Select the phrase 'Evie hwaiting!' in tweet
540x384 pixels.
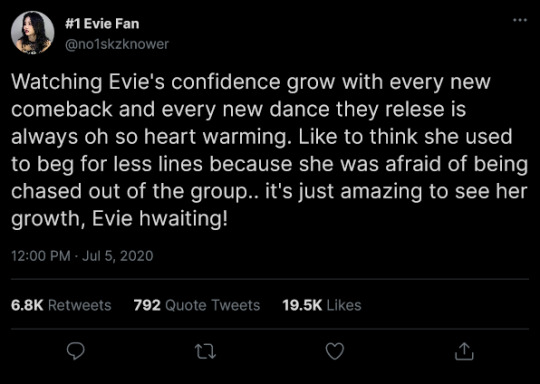pyautogui.click(x=160, y=218)
